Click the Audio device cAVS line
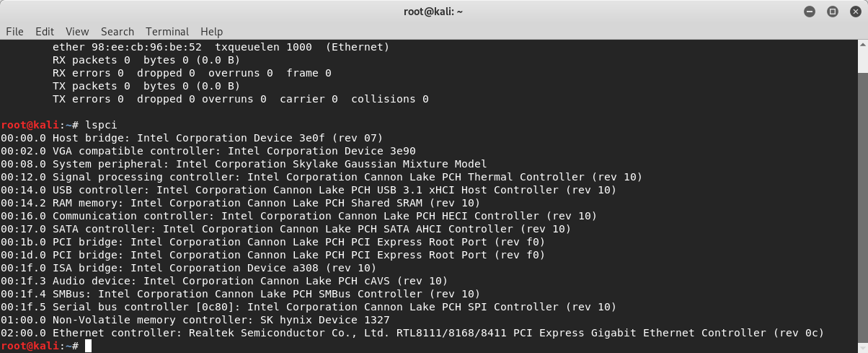 [x=223, y=281]
